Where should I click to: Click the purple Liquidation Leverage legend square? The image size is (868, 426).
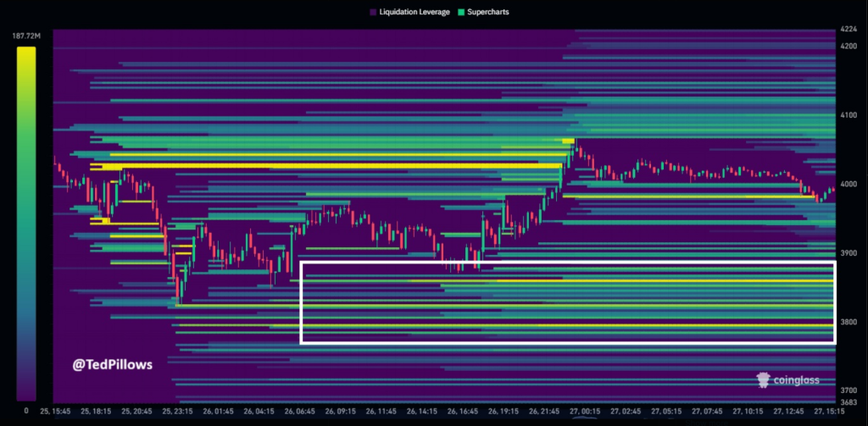pyautogui.click(x=373, y=13)
